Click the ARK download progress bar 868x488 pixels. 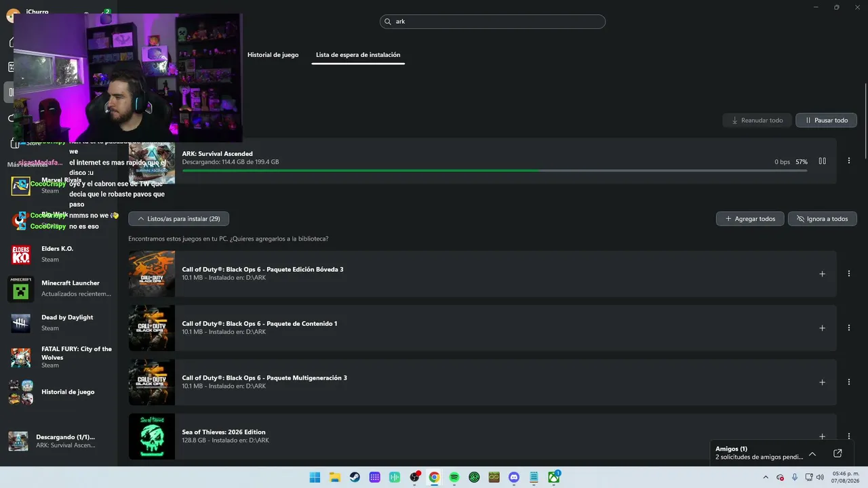click(494, 171)
